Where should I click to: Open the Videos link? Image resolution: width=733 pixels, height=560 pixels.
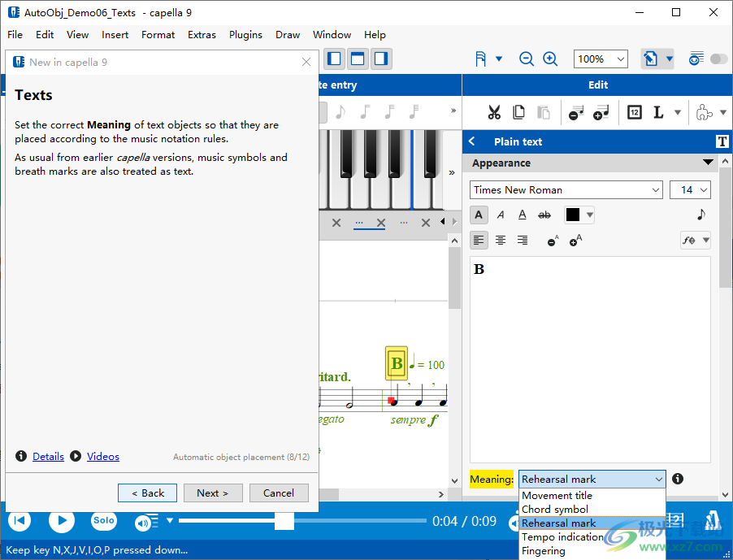(x=103, y=457)
